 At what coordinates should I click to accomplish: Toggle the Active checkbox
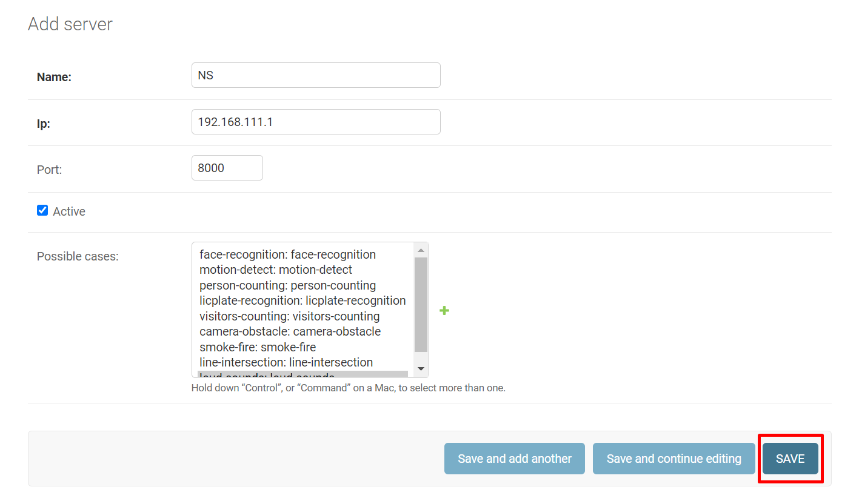click(42, 210)
